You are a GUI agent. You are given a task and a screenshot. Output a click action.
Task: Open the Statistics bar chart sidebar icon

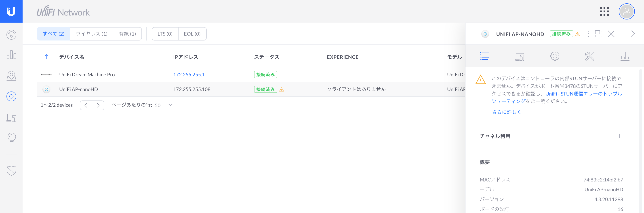pos(11,55)
